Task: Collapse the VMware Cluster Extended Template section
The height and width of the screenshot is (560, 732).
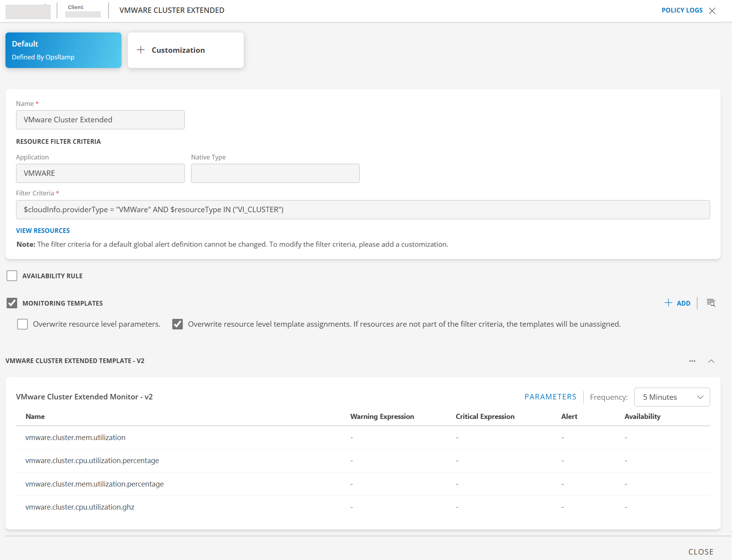Action: click(x=711, y=361)
